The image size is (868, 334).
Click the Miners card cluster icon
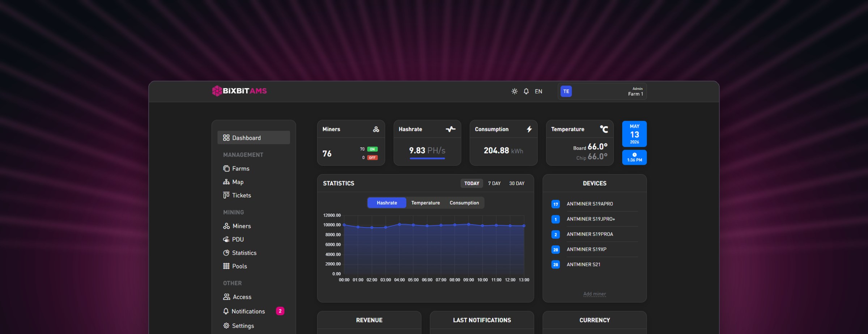click(376, 129)
